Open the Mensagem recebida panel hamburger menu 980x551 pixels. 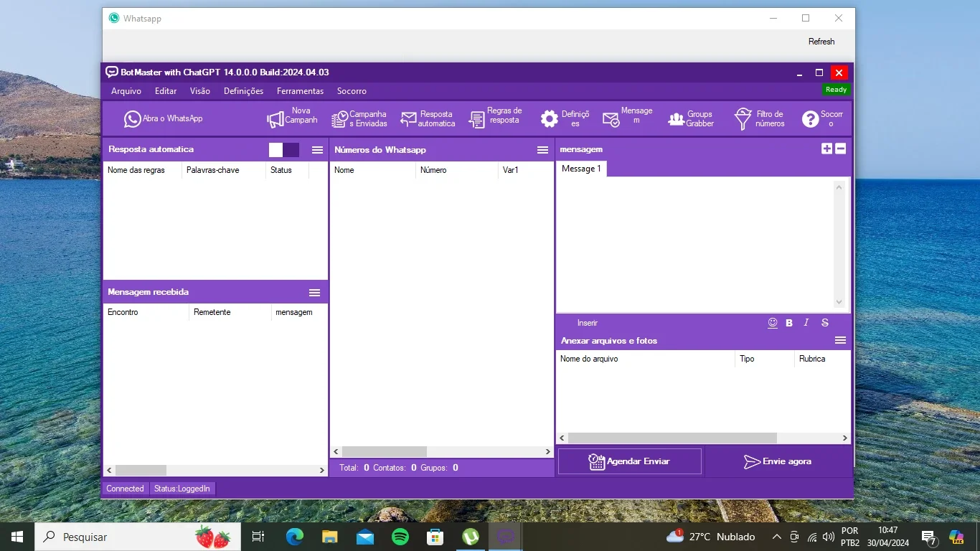314,293
